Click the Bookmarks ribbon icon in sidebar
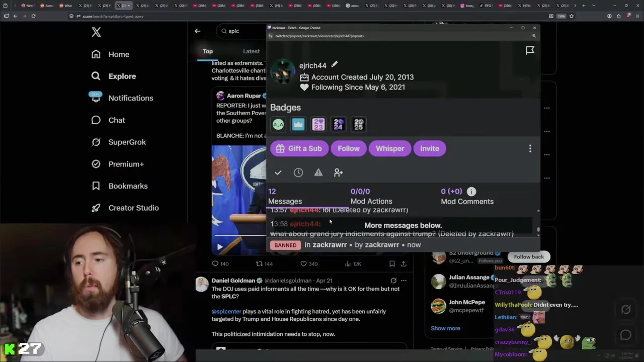644x362 pixels. pyautogui.click(x=96, y=186)
